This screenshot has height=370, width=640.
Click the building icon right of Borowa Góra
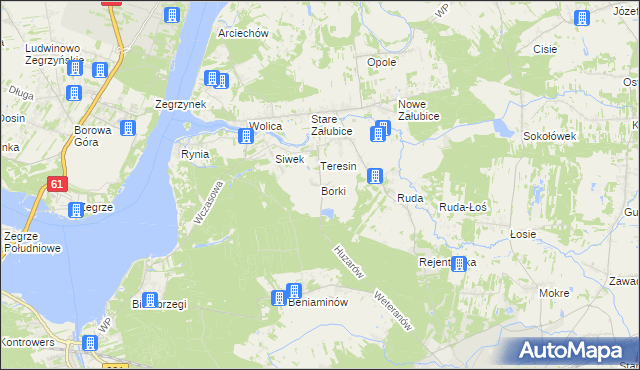tap(128, 128)
